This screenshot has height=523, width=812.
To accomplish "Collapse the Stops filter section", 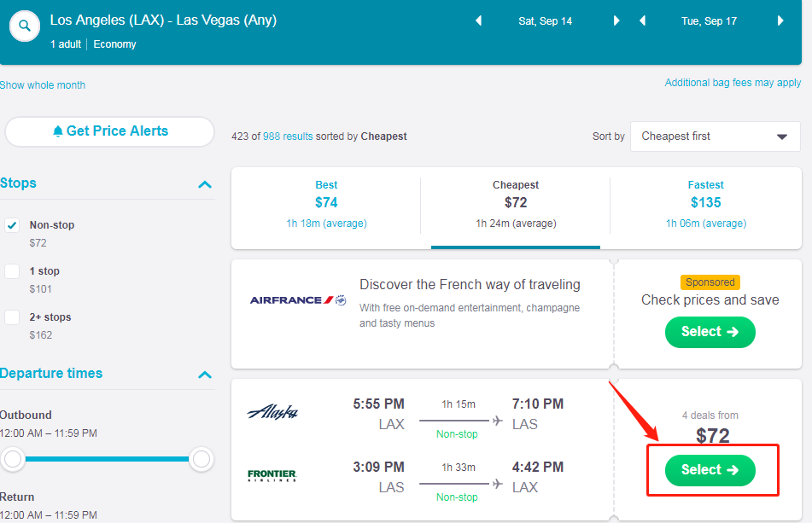I will [x=205, y=184].
